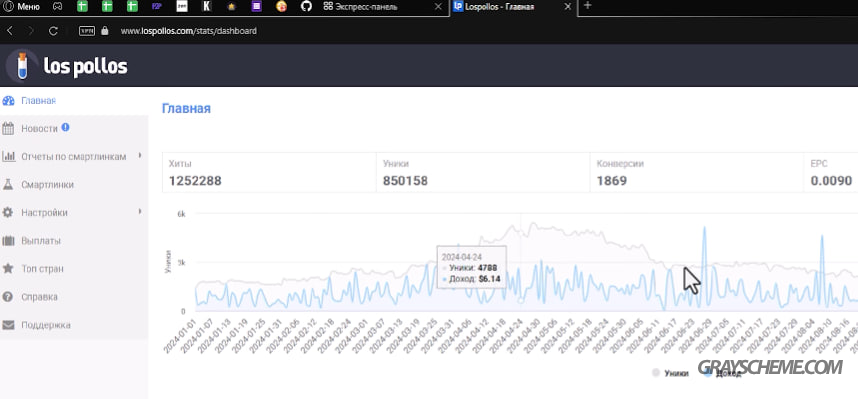Open the K pinned tab
Image resolution: width=858 pixels, height=399 pixels.
click(x=207, y=7)
